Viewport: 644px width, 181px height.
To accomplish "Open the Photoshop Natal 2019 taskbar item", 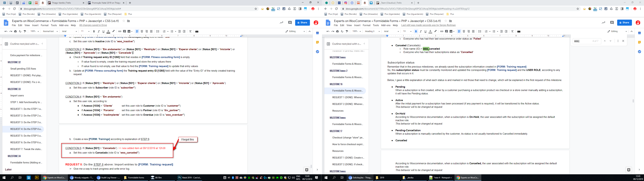I will pyautogui.click(x=189, y=178).
